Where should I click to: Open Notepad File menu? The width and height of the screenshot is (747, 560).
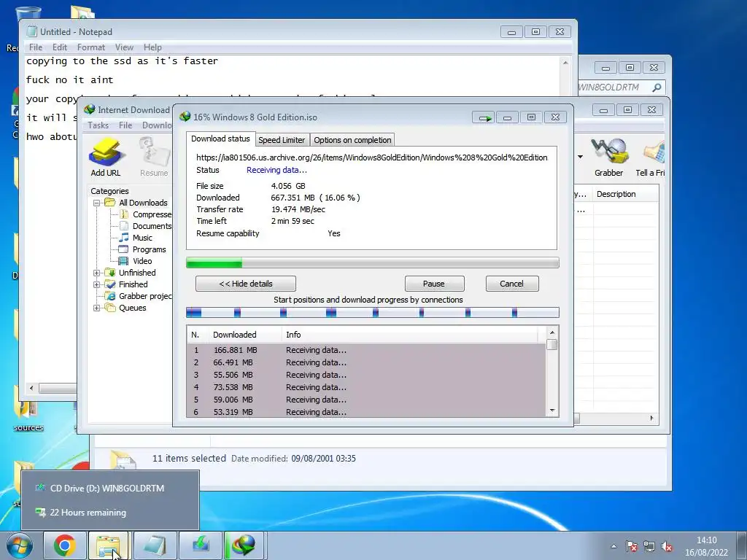(x=36, y=47)
